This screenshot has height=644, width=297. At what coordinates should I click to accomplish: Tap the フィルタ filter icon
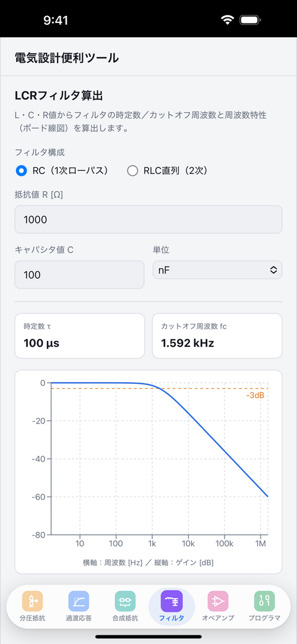tap(171, 601)
